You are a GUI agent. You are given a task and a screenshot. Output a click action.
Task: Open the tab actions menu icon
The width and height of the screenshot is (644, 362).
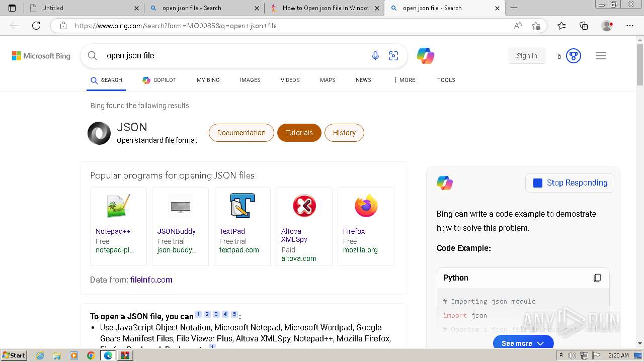[12, 8]
